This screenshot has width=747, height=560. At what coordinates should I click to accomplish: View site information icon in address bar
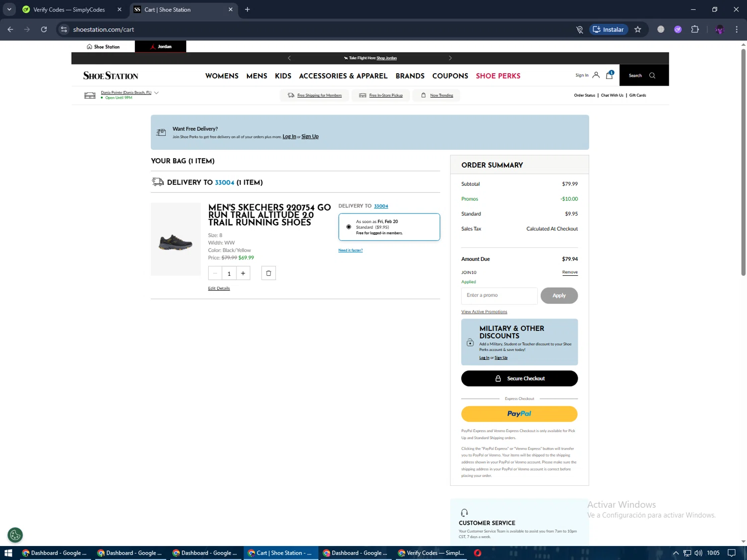tap(64, 29)
